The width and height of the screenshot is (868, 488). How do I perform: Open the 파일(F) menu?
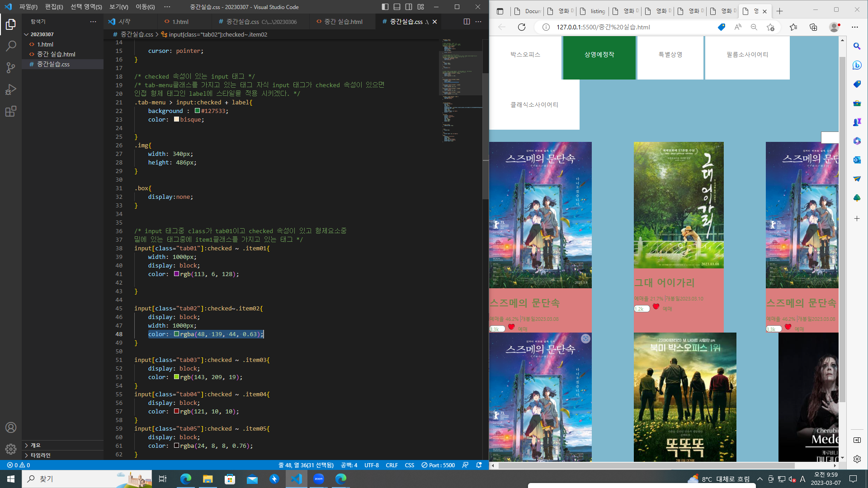28,7
